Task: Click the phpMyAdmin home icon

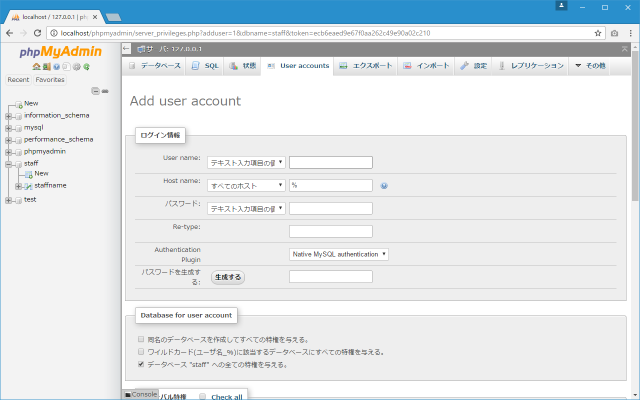Action: click(x=35, y=66)
